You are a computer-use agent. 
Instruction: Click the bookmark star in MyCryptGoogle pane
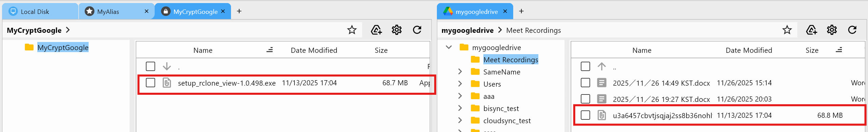pyautogui.click(x=352, y=30)
